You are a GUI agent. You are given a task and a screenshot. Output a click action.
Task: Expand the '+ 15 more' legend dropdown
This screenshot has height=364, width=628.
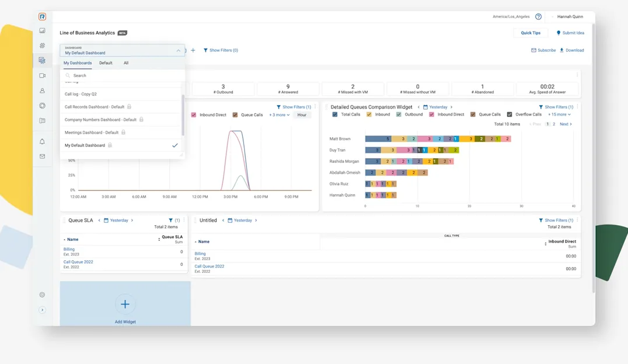559,115
